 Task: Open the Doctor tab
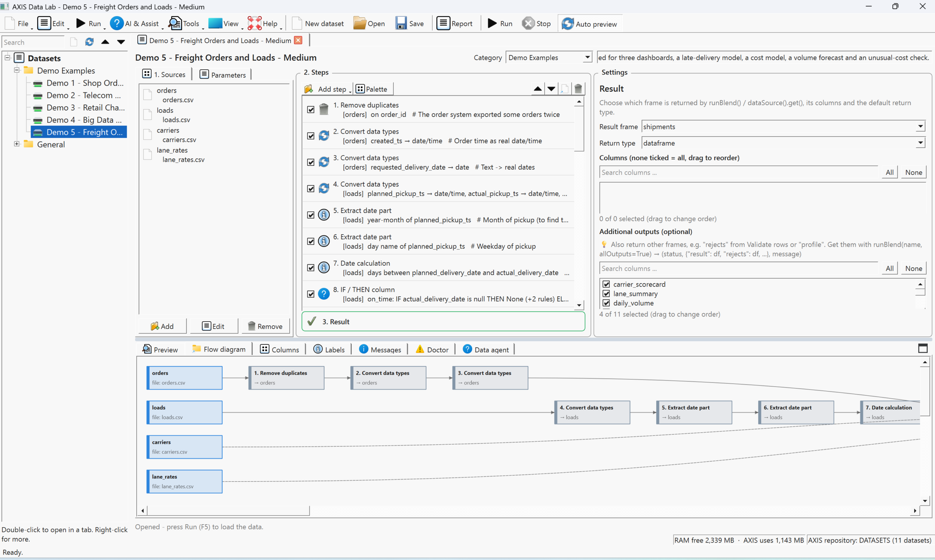[432, 349]
